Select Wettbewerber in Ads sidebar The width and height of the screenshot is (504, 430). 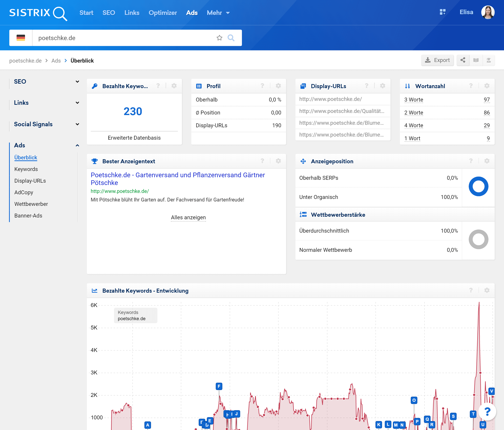coord(31,204)
